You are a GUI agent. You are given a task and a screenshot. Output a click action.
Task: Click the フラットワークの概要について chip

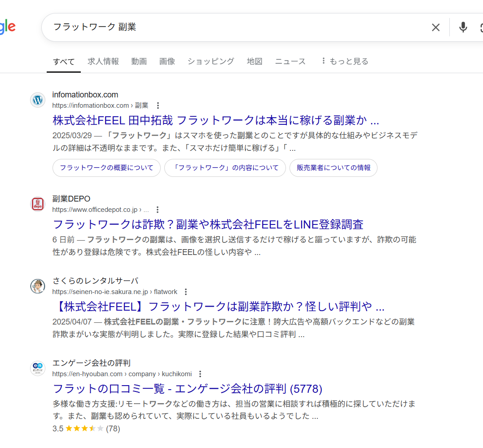click(x=106, y=167)
